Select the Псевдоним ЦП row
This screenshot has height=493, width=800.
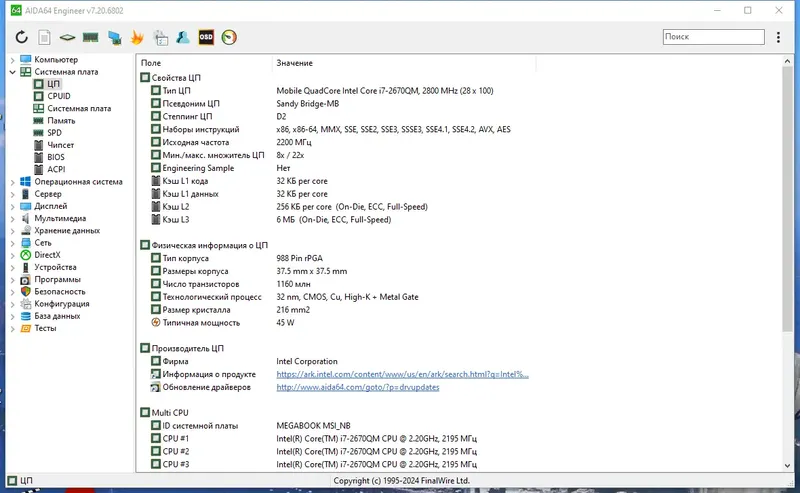click(459, 104)
